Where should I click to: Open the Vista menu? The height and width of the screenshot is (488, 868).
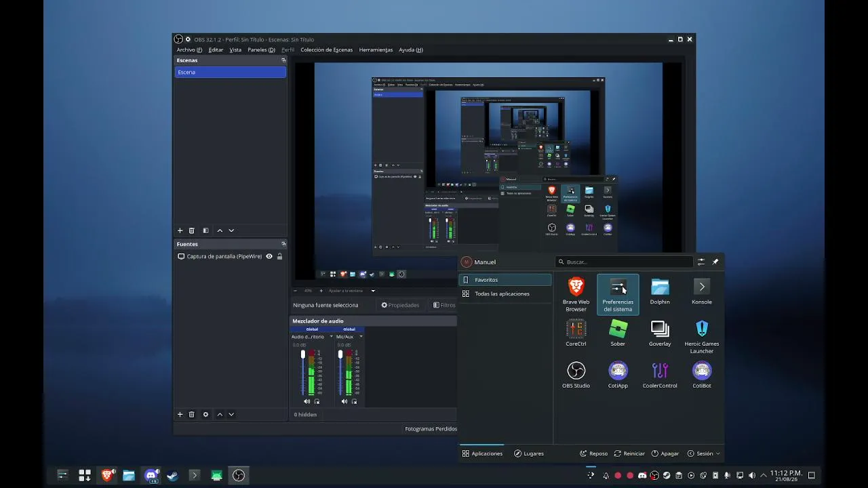[235, 49]
